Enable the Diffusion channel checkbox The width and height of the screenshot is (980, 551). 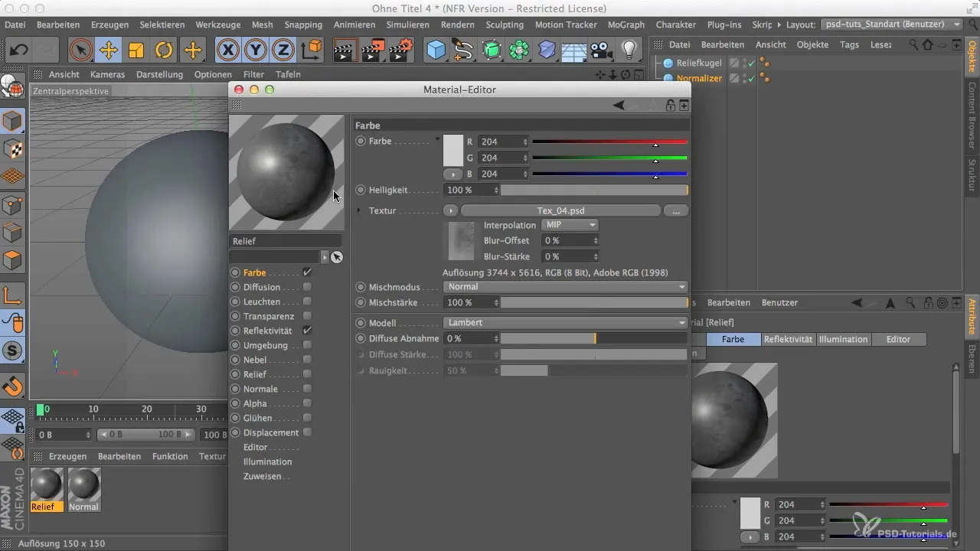click(307, 287)
